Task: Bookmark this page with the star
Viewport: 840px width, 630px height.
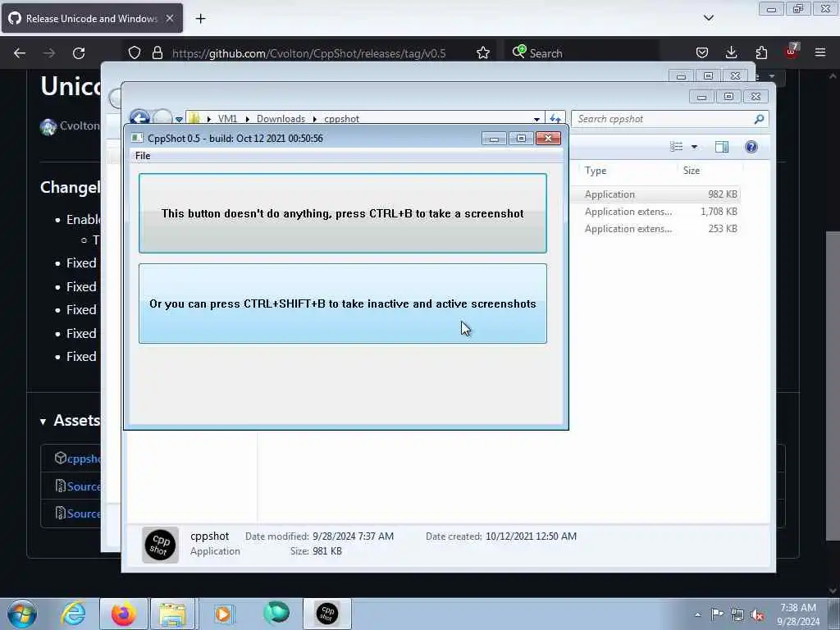Action: pos(482,52)
